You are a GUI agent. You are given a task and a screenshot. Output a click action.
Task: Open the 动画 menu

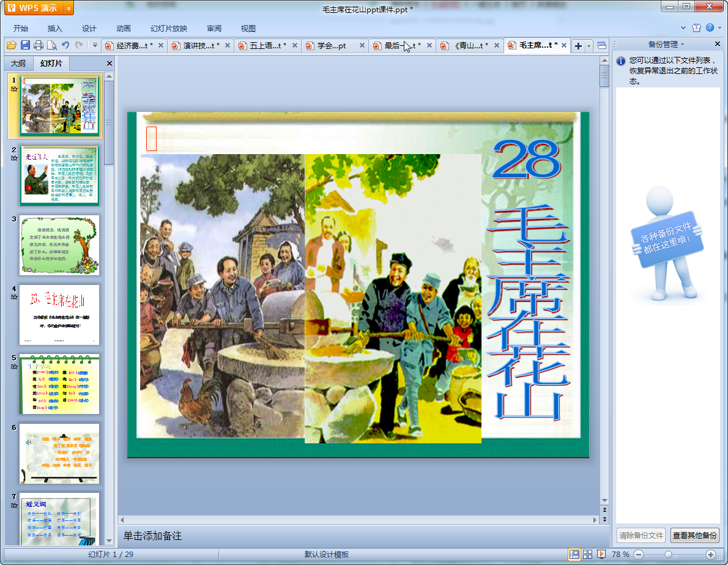point(124,28)
